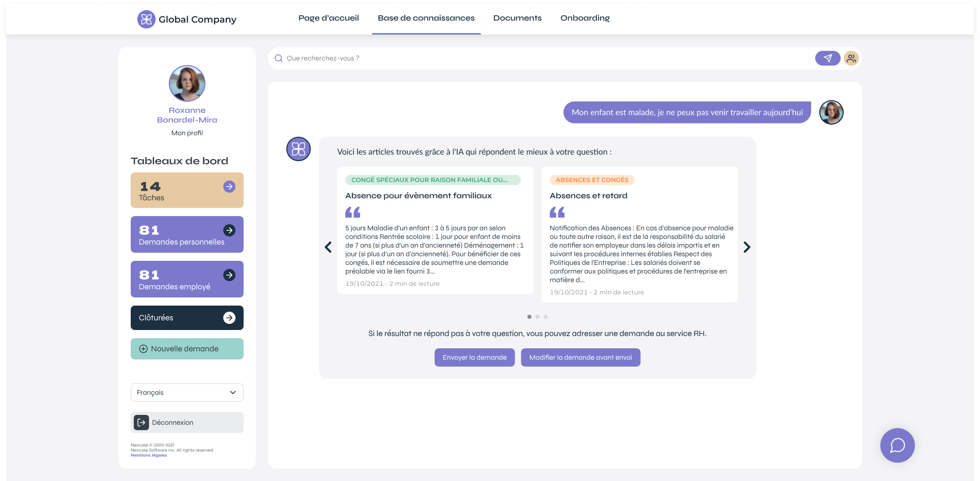
Task: Open the Français language dropdown
Action: (187, 393)
